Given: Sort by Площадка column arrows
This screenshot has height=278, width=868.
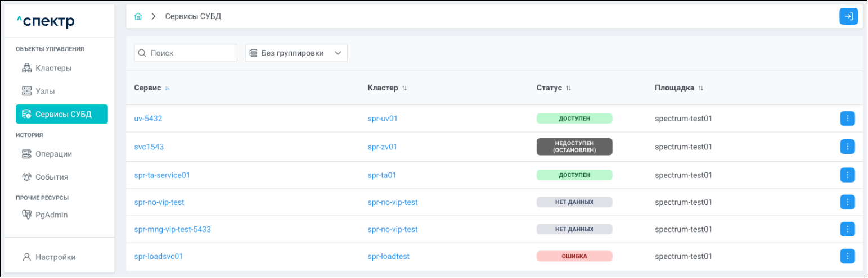Looking at the screenshot, I should click(x=701, y=89).
